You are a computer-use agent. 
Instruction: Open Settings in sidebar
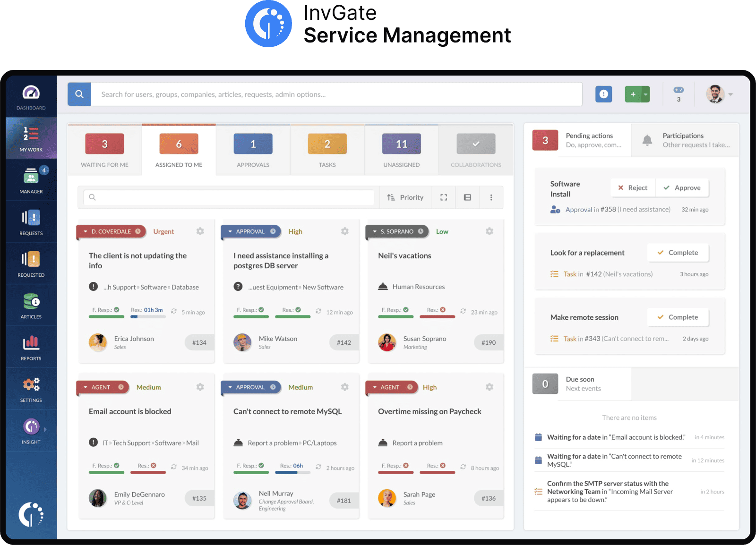pyautogui.click(x=31, y=389)
